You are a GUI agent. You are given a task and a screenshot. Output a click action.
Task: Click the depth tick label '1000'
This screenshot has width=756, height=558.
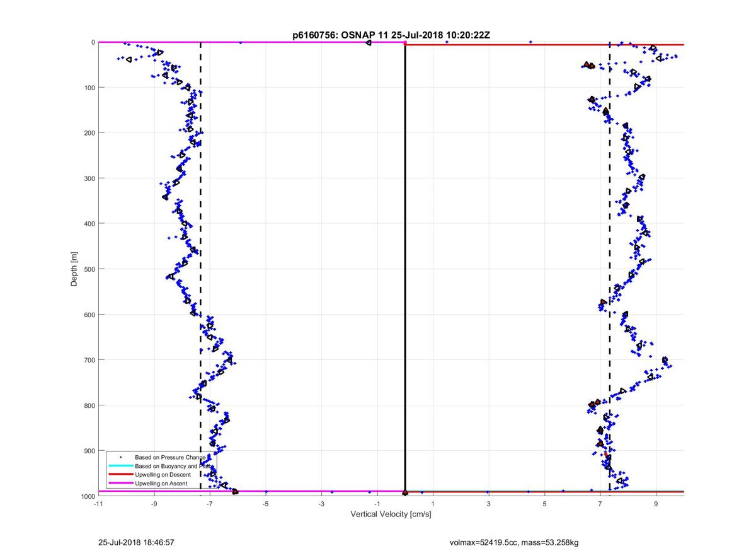[88, 496]
